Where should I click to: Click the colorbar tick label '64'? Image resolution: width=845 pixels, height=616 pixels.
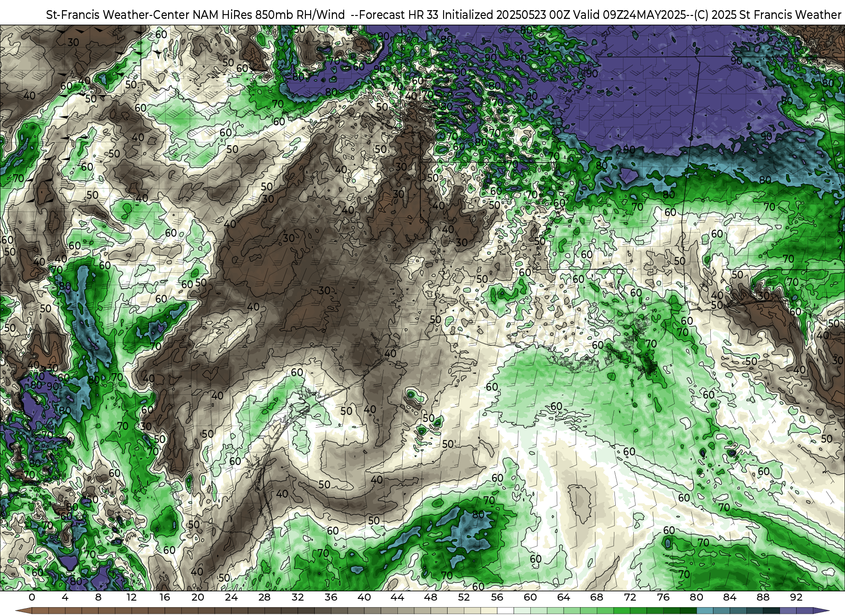pos(563,597)
